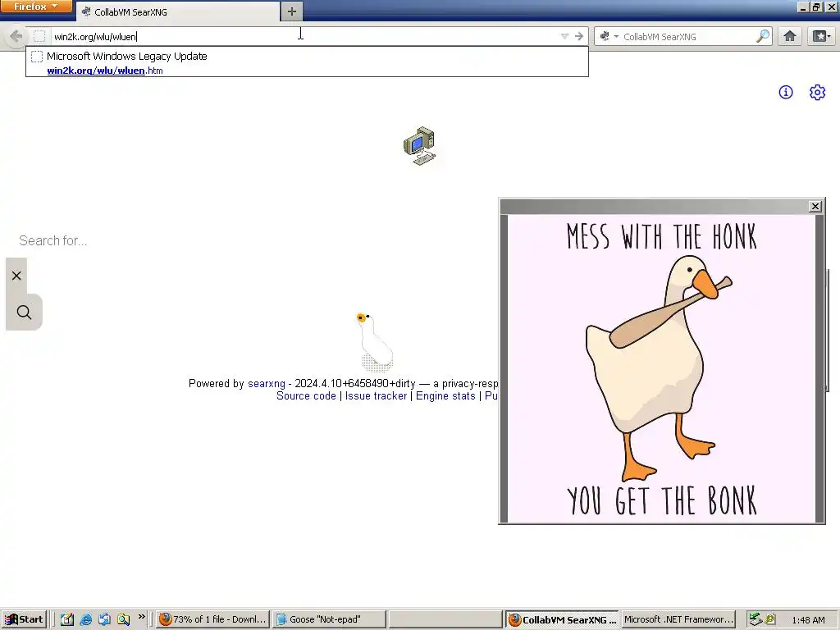The width and height of the screenshot is (840, 630).
Task: Click the desktop goose character
Action: (374, 342)
